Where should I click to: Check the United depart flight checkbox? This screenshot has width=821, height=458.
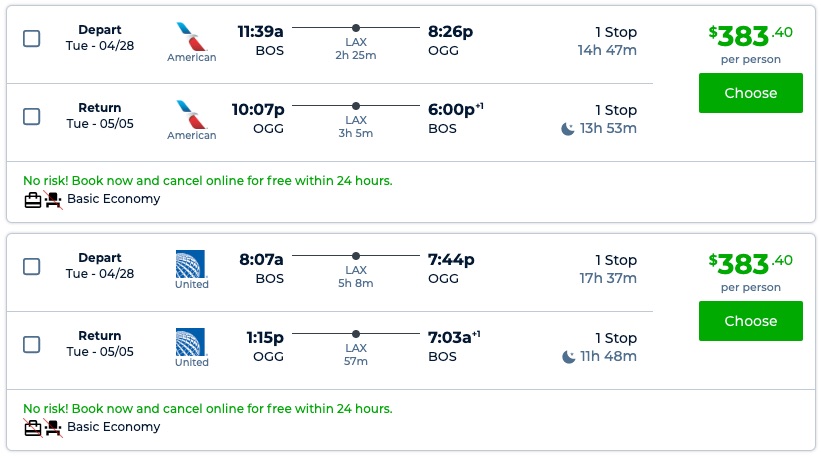32,266
